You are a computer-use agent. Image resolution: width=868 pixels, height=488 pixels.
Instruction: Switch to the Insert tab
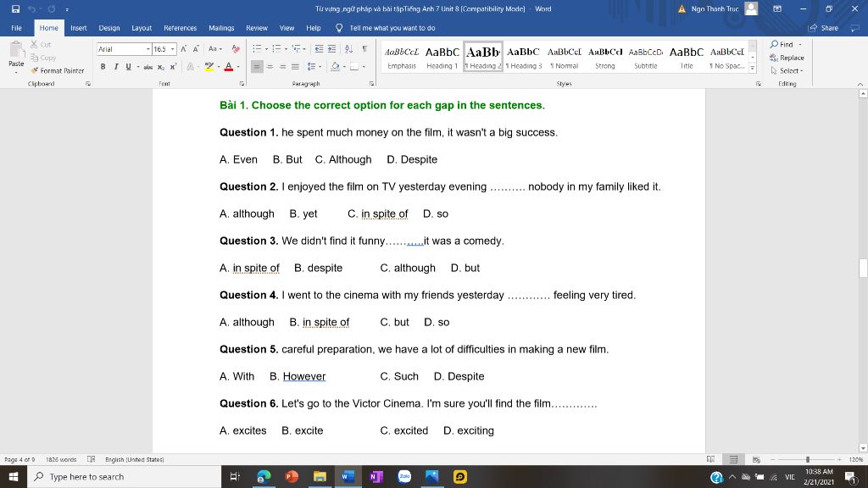pyautogui.click(x=79, y=28)
